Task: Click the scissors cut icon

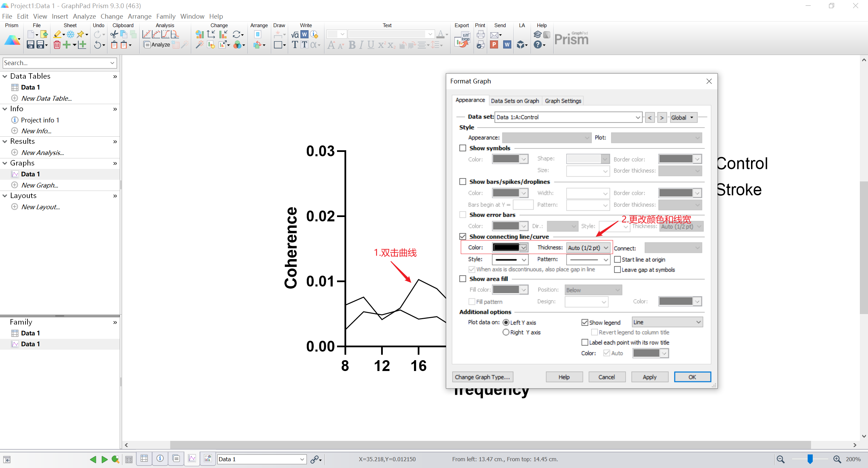Action: [114, 34]
